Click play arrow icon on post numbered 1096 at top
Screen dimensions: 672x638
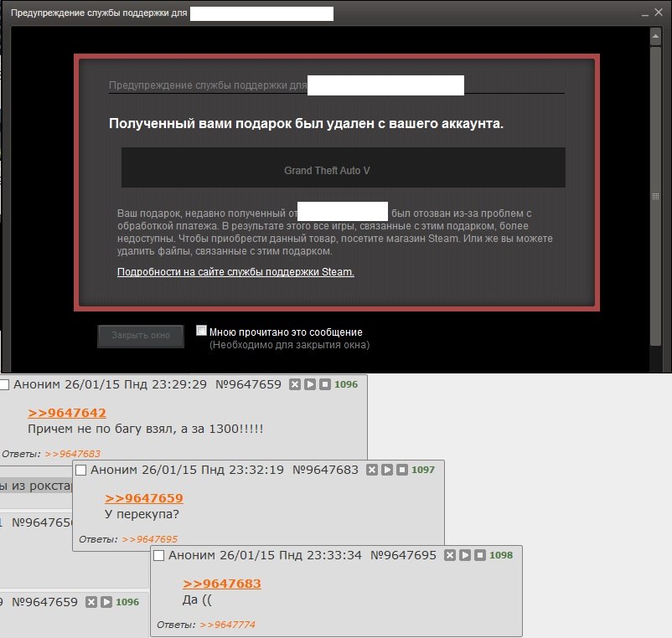pos(310,384)
